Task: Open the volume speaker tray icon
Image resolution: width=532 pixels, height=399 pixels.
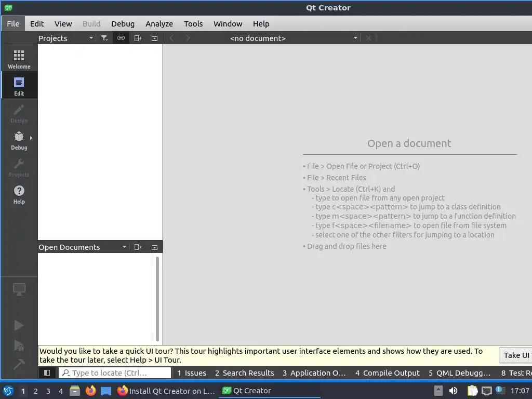Action: click(453, 391)
